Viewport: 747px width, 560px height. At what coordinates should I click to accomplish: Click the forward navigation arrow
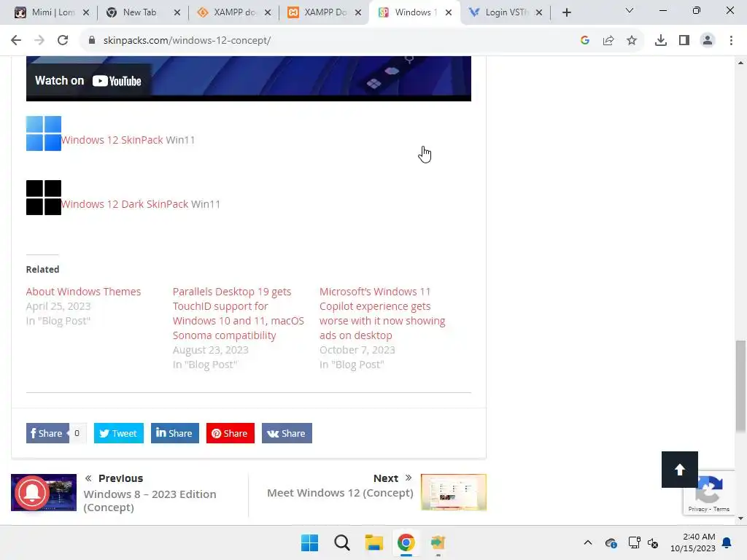pos(39,41)
